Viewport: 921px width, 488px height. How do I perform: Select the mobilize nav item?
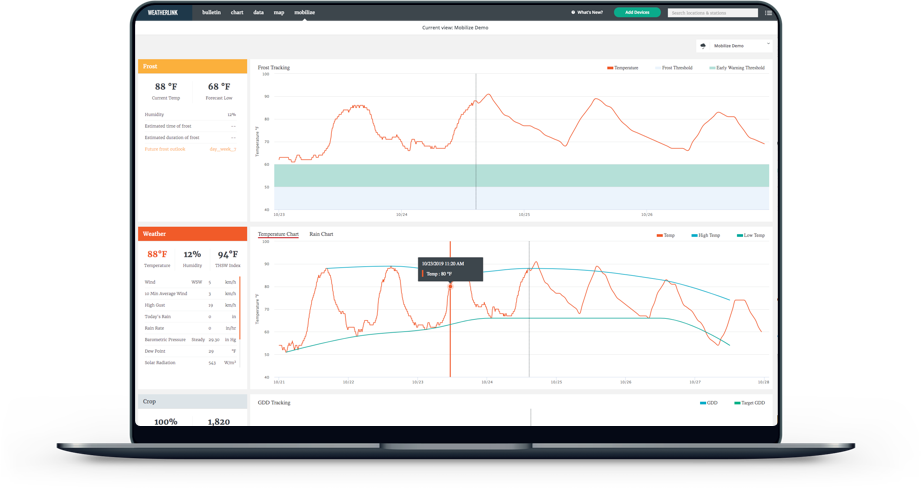(304, 12)
